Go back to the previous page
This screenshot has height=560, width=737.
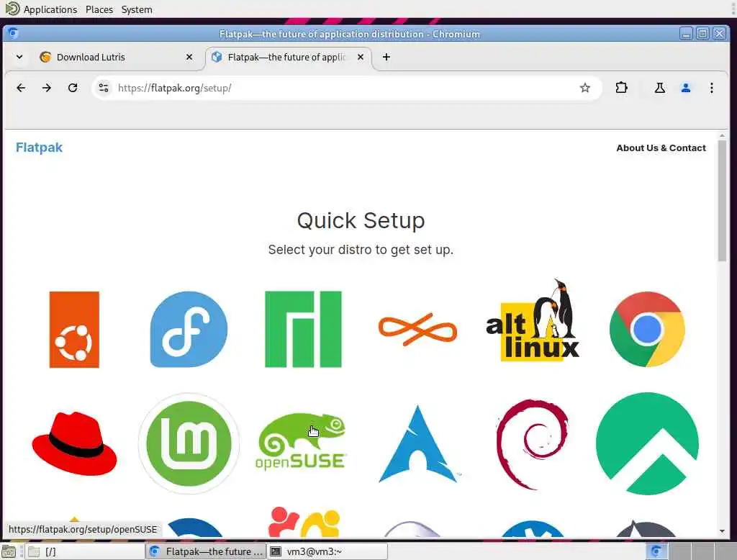(21, 88)
